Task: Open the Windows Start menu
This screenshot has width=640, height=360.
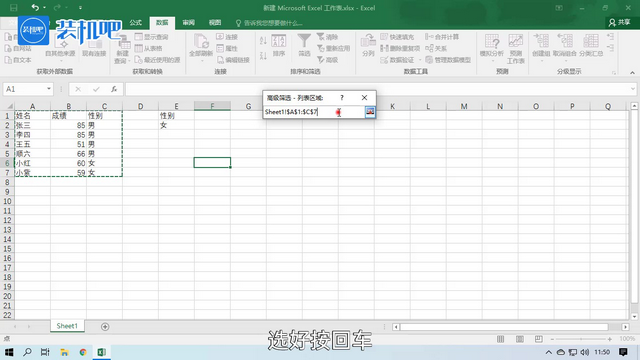Action: [8, 352]
